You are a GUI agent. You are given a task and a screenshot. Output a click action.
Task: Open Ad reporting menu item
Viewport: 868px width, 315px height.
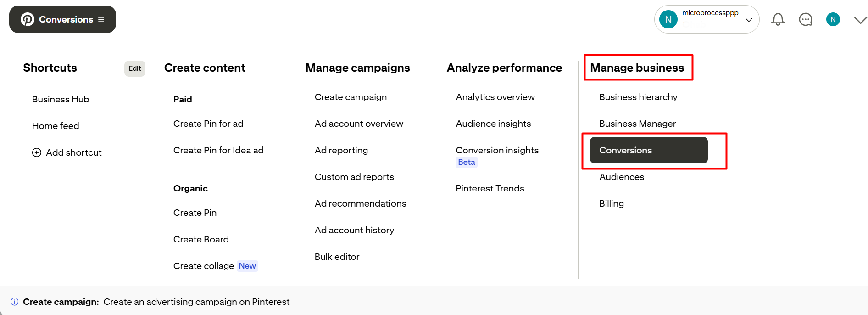tap(341, 150)
